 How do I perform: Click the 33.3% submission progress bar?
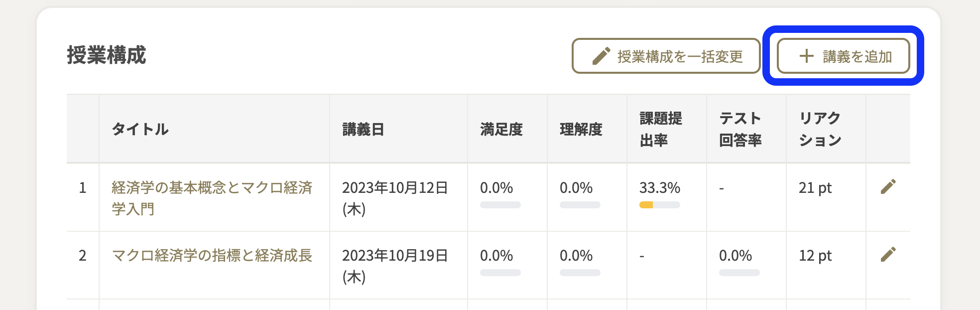(659, 205)
